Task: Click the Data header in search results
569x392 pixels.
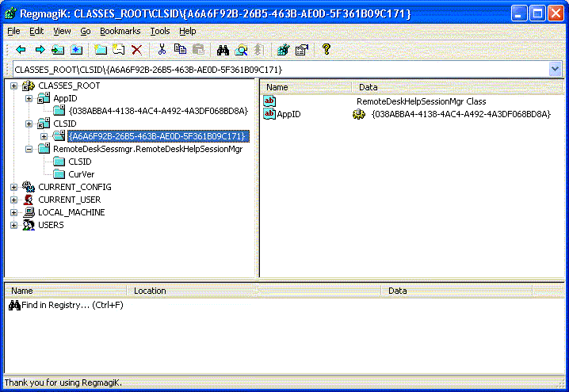Action: (457, 291)
